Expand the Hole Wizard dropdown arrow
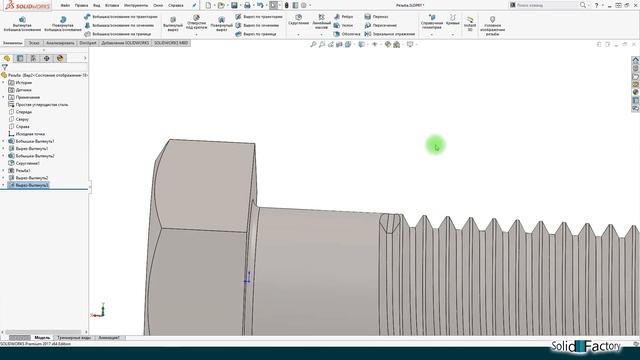Screen dimensions: 640x360 tap(196, 35)
